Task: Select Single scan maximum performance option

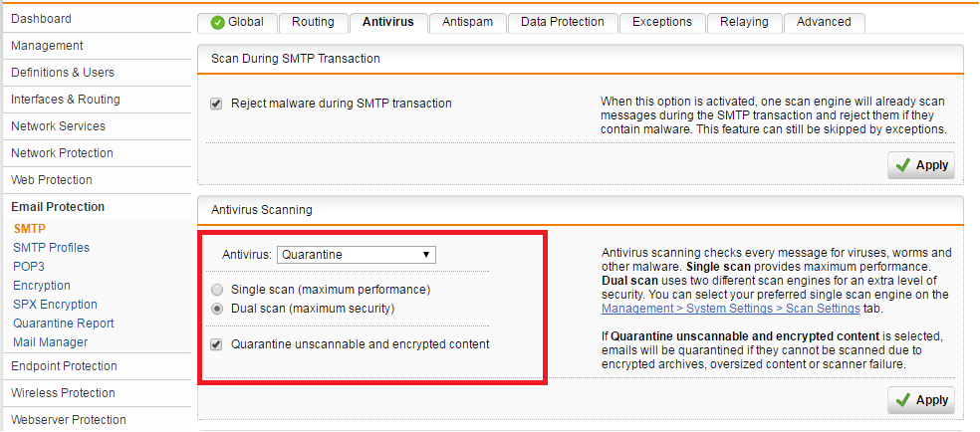Action: [x=217, y=290]
